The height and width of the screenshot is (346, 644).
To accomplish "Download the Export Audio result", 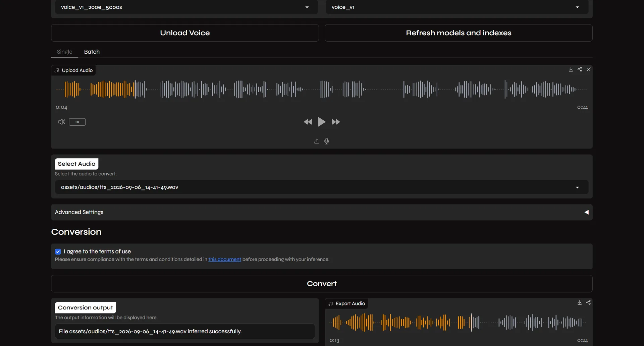I will tap(579, 303).
